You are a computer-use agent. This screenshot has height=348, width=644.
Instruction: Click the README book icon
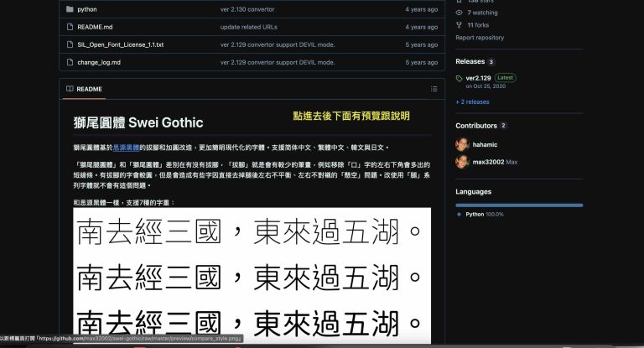(70, 89)
